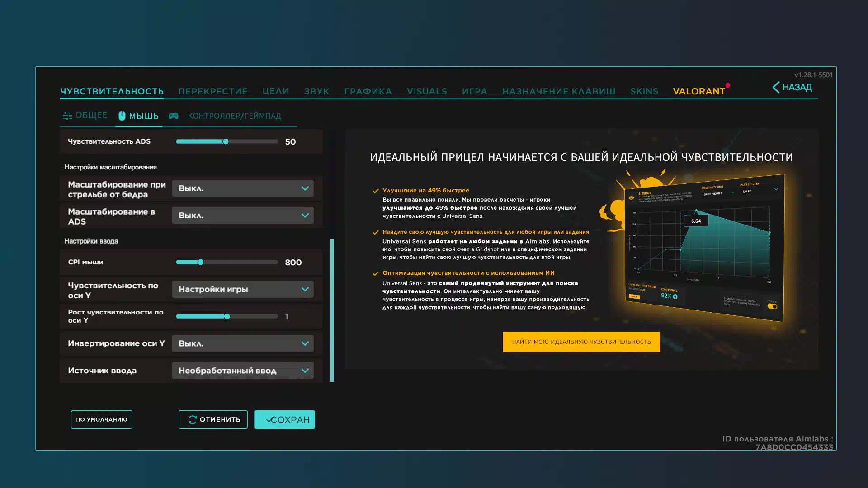Click the CPI мыши slider handle
Viewport: 868px width, 488px height.
[x=201, y=262]
